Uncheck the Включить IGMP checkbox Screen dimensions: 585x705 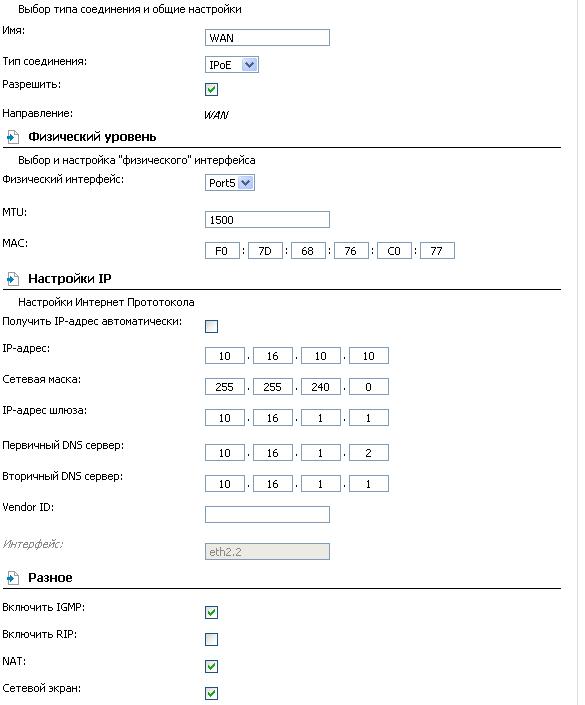pyautogui.click(x=211, y=612)
